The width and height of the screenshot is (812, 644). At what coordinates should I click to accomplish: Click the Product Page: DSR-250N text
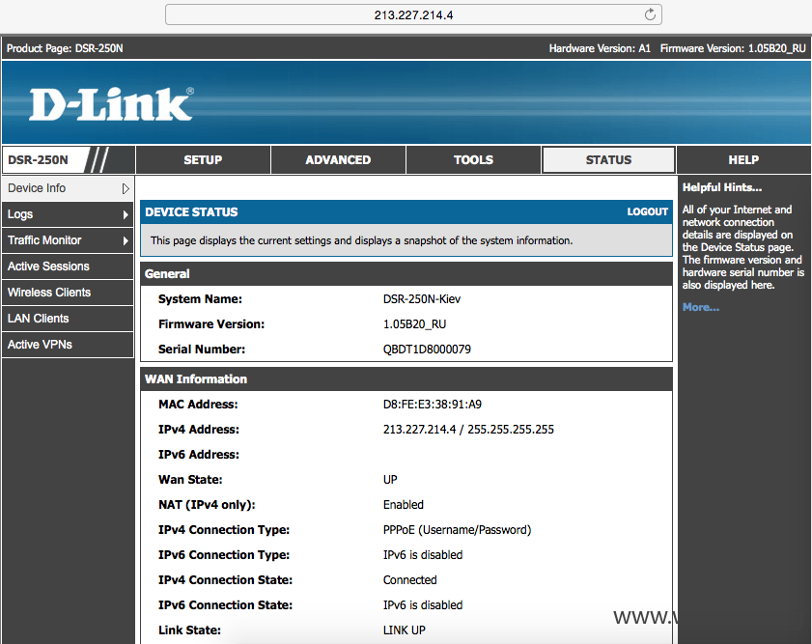tap(65, 48)
